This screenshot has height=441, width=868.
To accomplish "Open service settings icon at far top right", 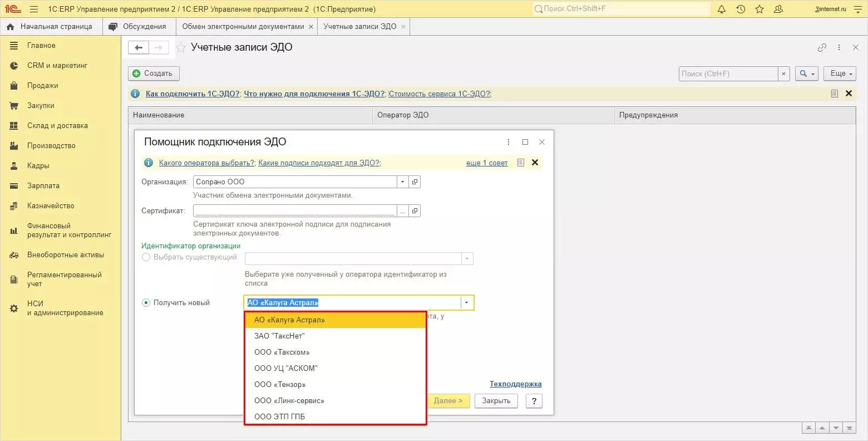I will coord(857,9).
